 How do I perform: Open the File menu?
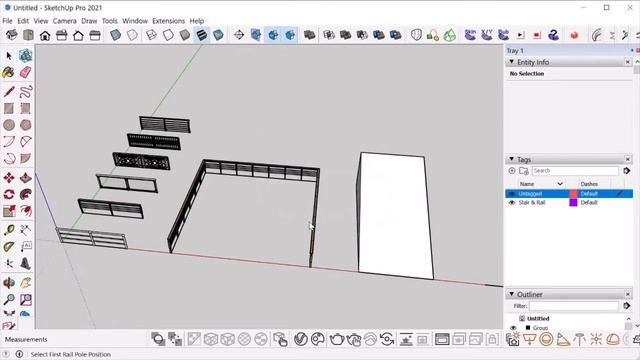pyautogui.click(x=7, y=21)
